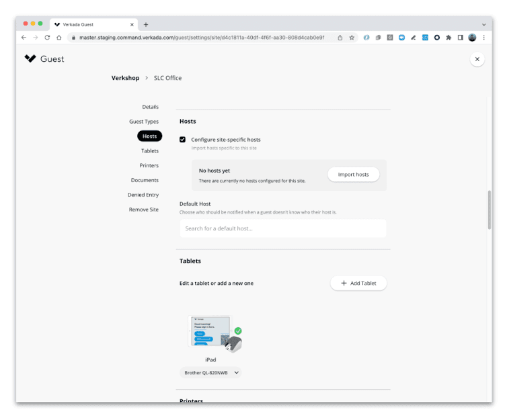505x420 pixels.
Task: Select the Tablets settings section
Action: pos(150,151)
